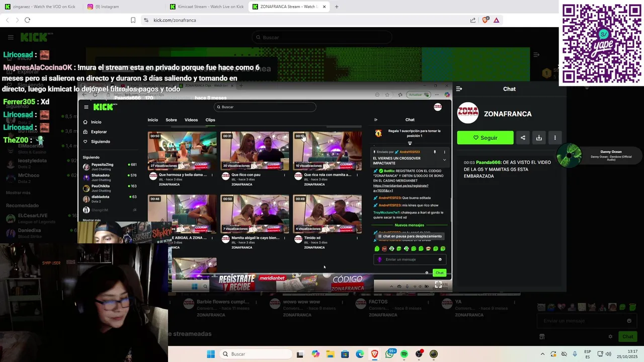Select the Inicio channel tab

152,120
